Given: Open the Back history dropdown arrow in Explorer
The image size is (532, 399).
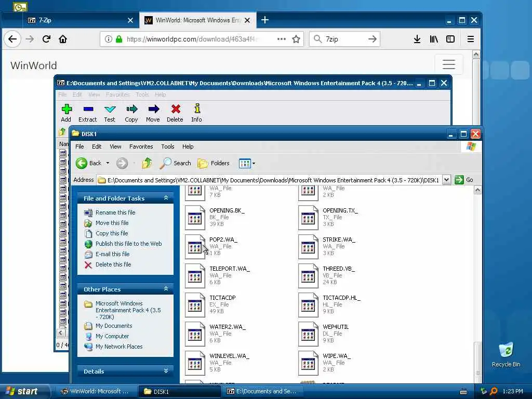Looking at the screenshot, I should (x=108, y=163).
